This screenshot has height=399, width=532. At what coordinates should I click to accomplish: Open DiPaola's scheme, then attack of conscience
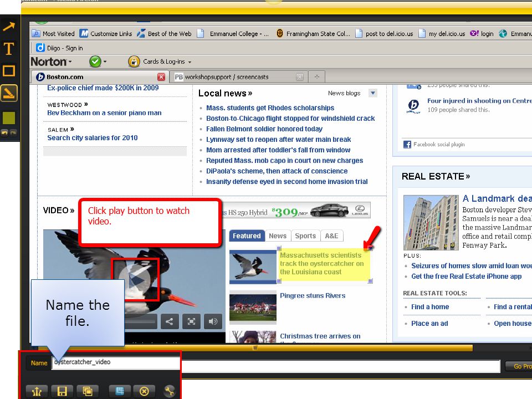point(277,171)
